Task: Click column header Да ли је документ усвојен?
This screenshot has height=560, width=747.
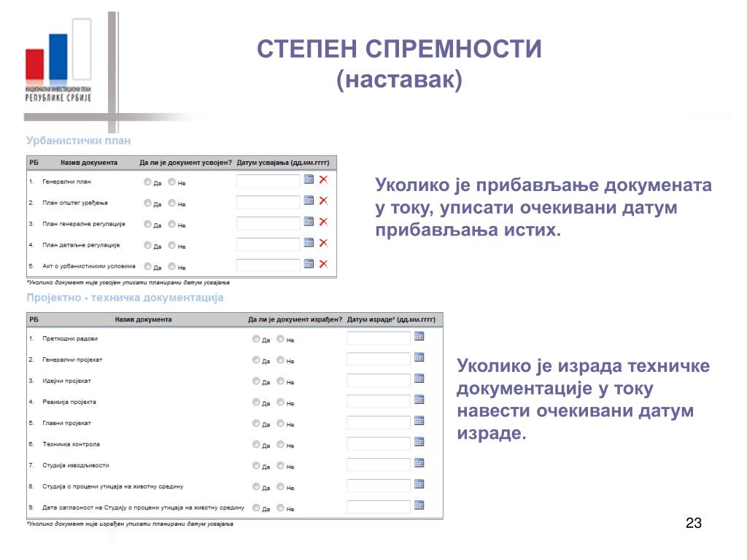Action: pos(186,163)
